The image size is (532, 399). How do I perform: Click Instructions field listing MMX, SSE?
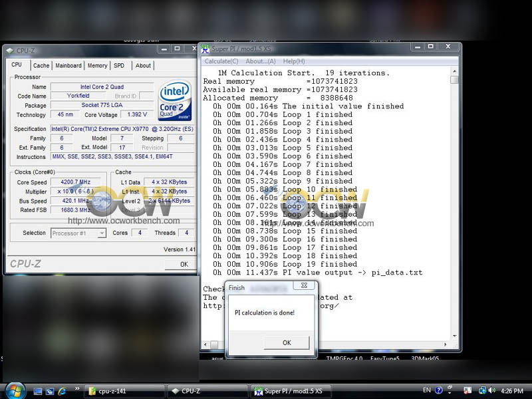pos(122,156)
